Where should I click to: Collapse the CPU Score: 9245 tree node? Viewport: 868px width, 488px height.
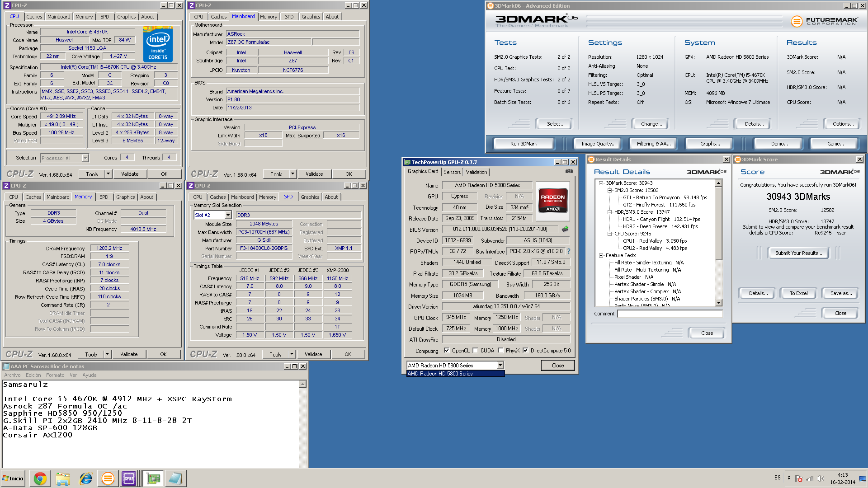tap(609, 234)
